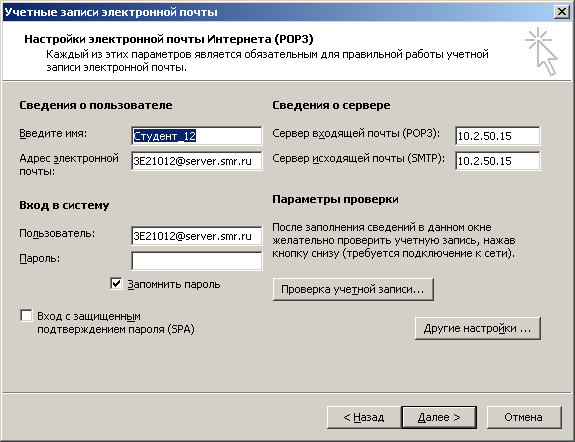The height and width of the screenshot is (442, 575).
Task: Uncheck the Запомнить пароль checkbox
Action: [116, 284]
